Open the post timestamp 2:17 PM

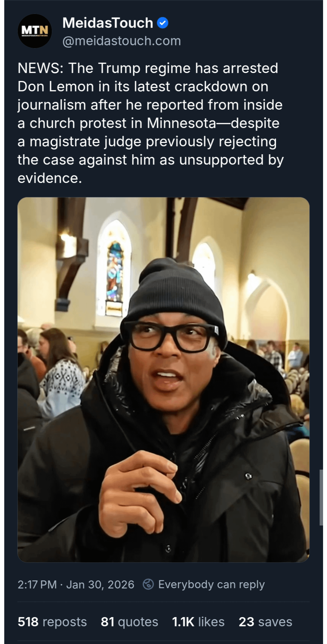point(37,584)
